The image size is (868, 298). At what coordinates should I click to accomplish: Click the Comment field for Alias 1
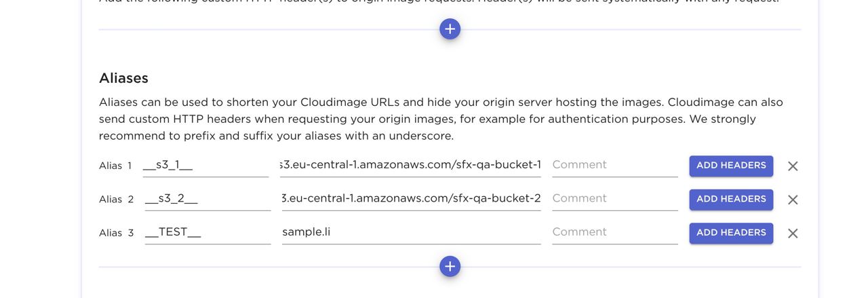(x=614, y=165)
